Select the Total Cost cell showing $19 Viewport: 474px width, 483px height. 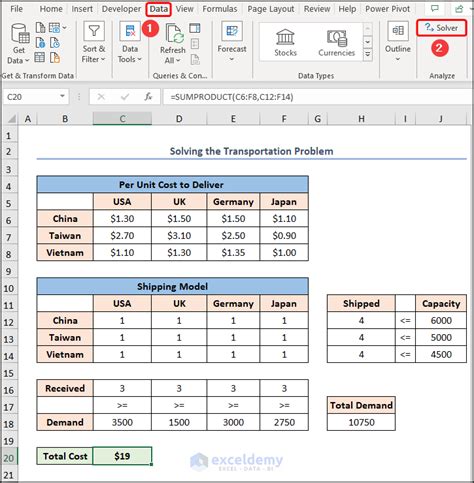tap(122, 456)
